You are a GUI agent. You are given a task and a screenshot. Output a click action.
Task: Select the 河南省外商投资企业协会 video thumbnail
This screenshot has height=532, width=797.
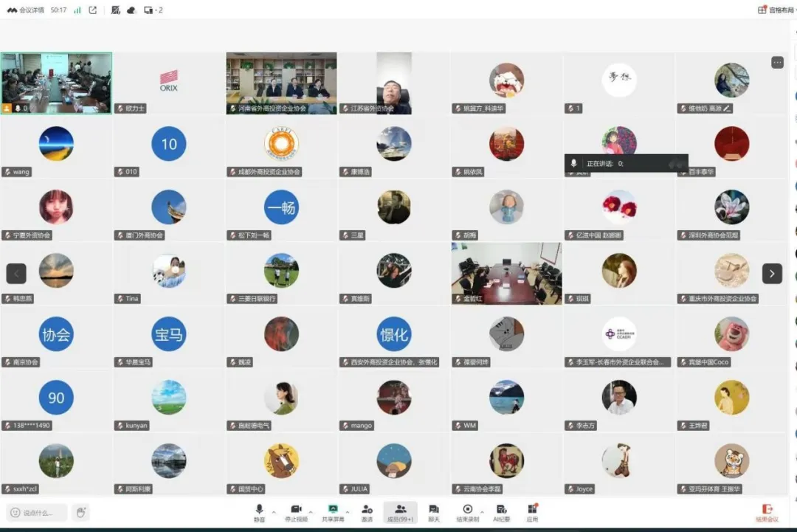(281, 83)
